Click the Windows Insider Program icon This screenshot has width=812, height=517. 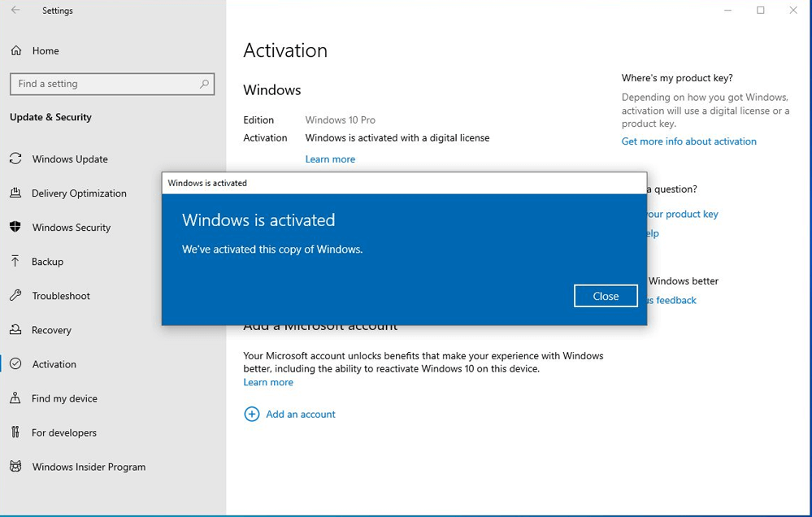pos(15,467)
